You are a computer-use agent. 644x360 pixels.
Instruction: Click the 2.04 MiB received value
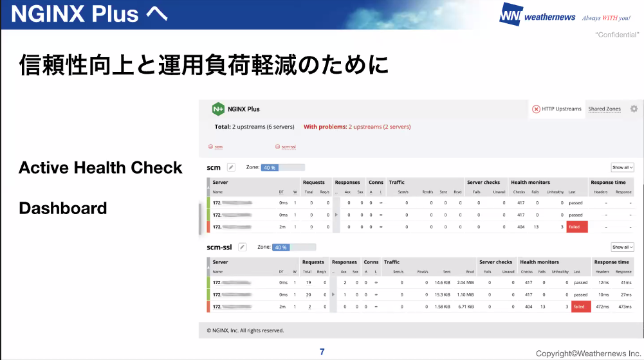465,282
